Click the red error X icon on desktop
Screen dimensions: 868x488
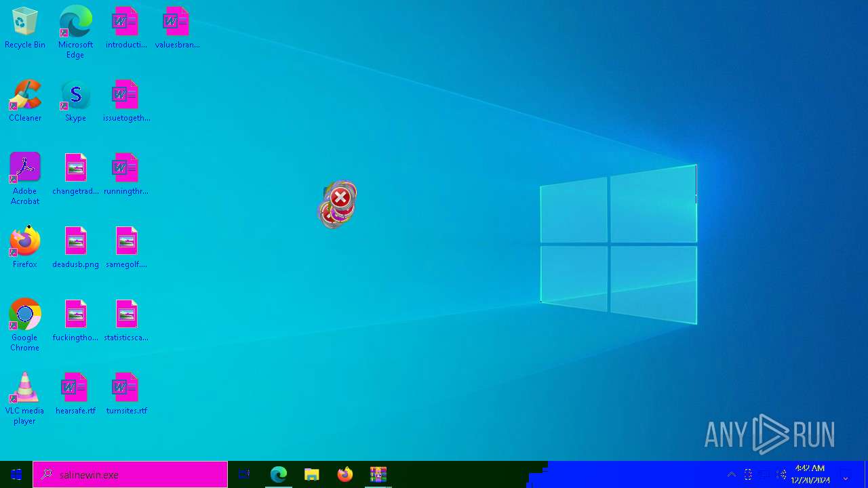click(340, 198)
